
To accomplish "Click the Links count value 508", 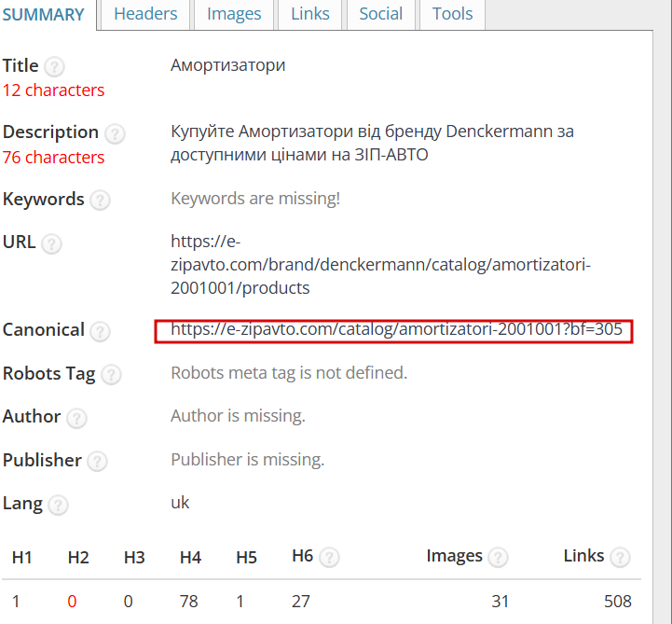I will click(x=618, y=602).
